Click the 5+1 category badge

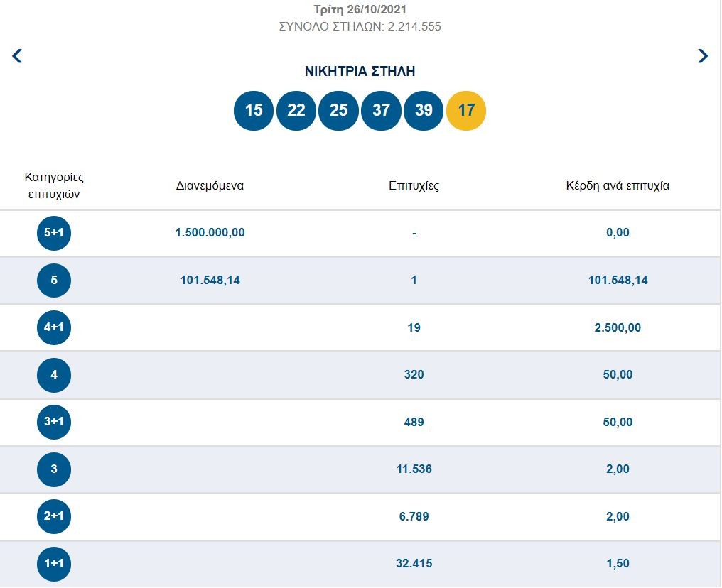tap(54, 233)
